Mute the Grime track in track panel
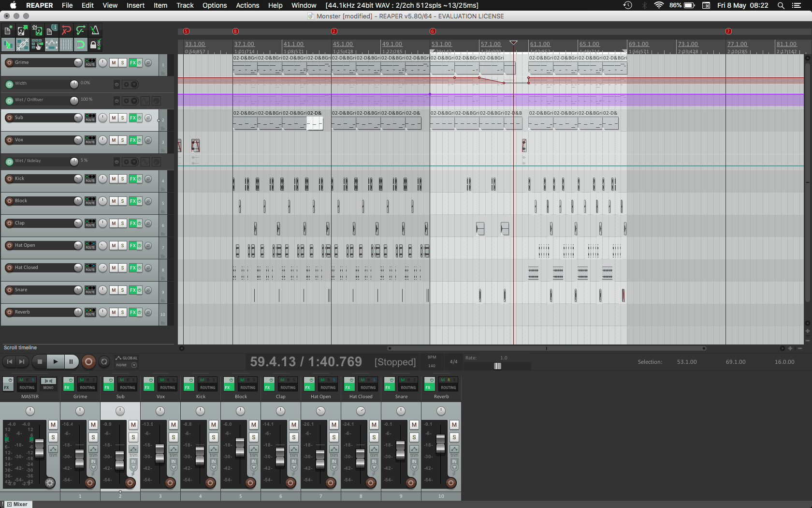The image size is (812, 508). tap(114, 63)
